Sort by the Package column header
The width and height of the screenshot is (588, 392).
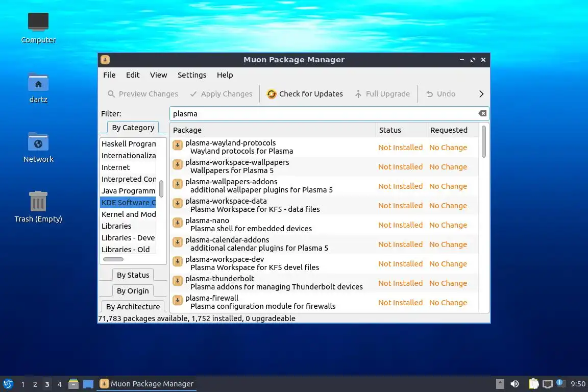(x=273, y=130)
